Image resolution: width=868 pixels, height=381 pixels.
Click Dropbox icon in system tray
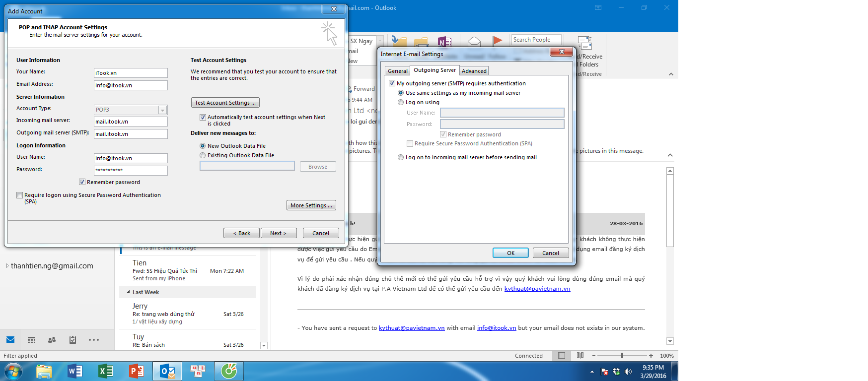[x=616, y=372]
